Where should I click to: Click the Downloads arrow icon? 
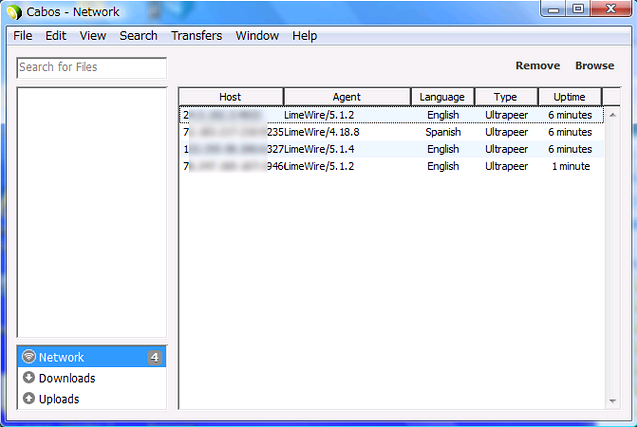[x=29, y=377]
